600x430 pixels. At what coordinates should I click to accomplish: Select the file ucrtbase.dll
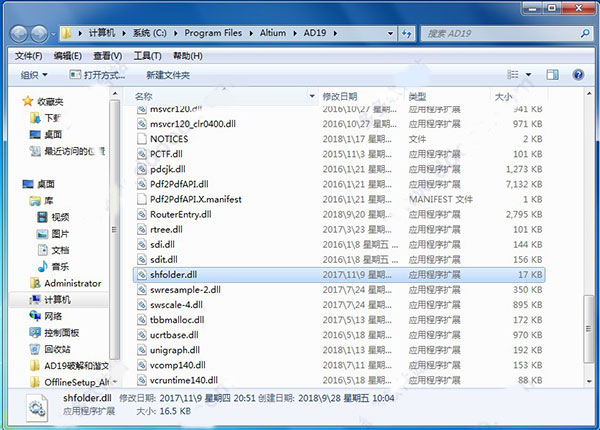tap(174, 335)
